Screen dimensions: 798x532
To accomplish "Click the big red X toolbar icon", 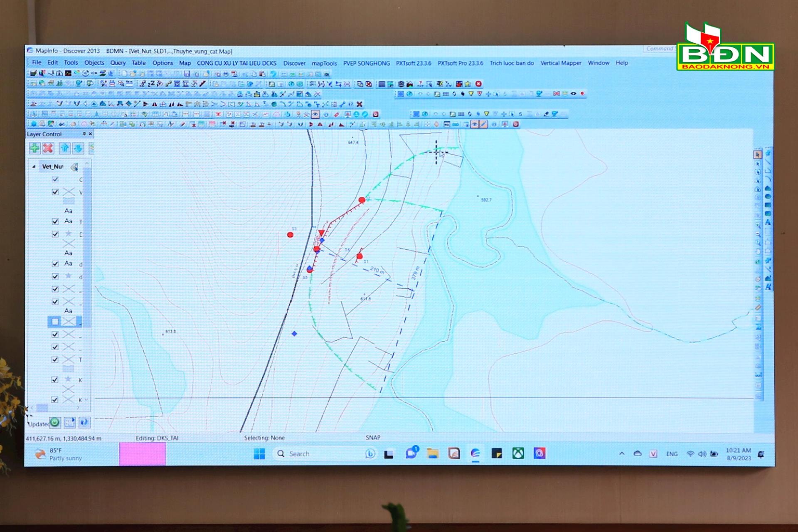I will click(x=360, y=104).
